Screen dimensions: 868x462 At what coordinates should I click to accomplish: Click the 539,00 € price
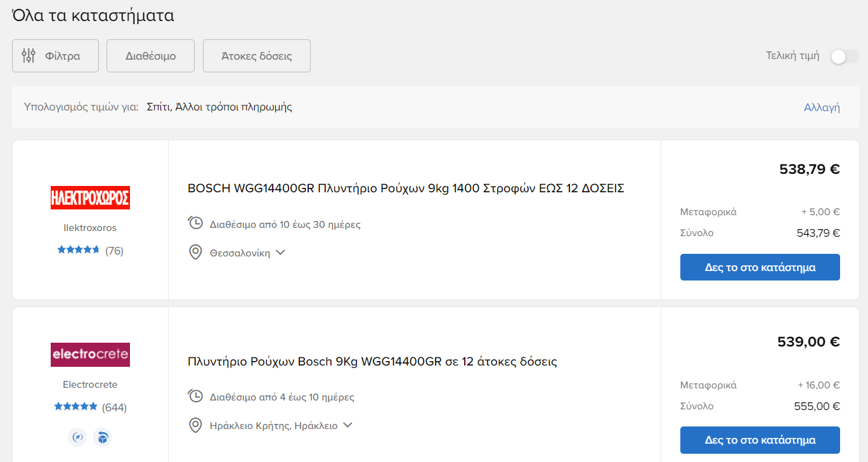(x=808, y=342)
